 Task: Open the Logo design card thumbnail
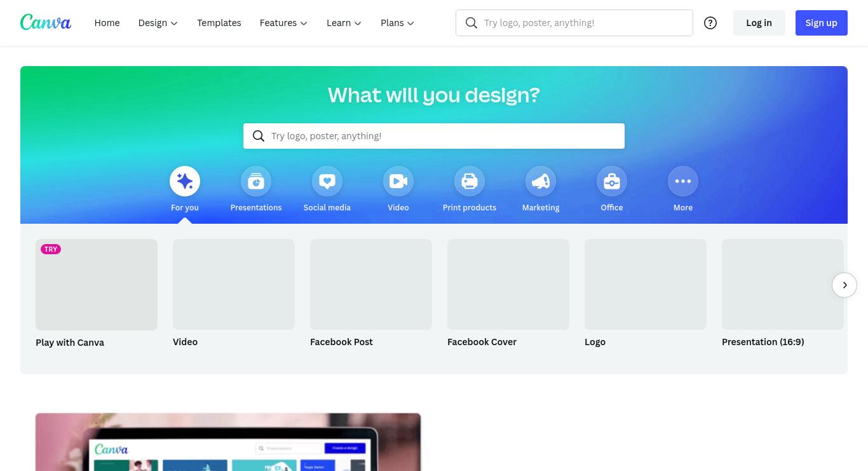(x=646, y=284)
